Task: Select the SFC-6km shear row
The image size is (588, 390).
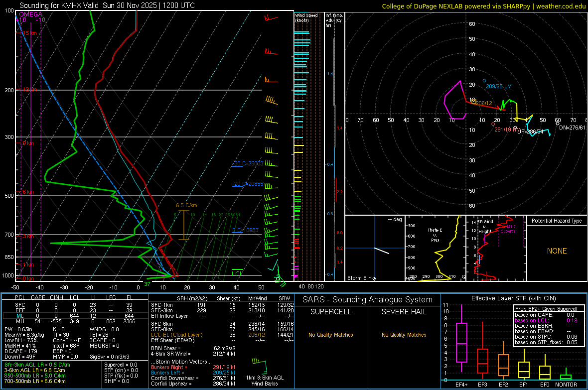Action: point(222,324)
